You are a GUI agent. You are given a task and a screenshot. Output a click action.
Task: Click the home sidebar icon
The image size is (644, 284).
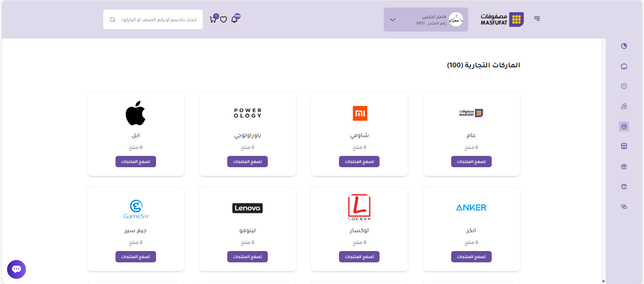(624, 66)
